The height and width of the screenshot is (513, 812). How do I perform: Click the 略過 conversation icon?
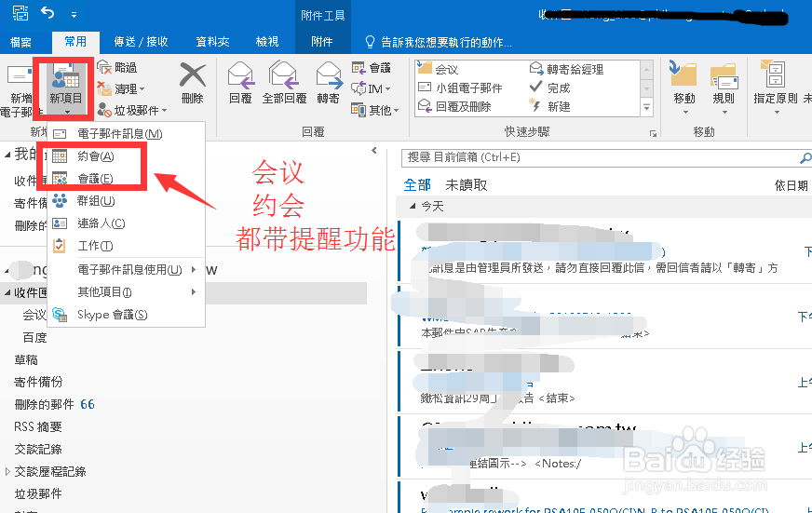tap(117, 67)
